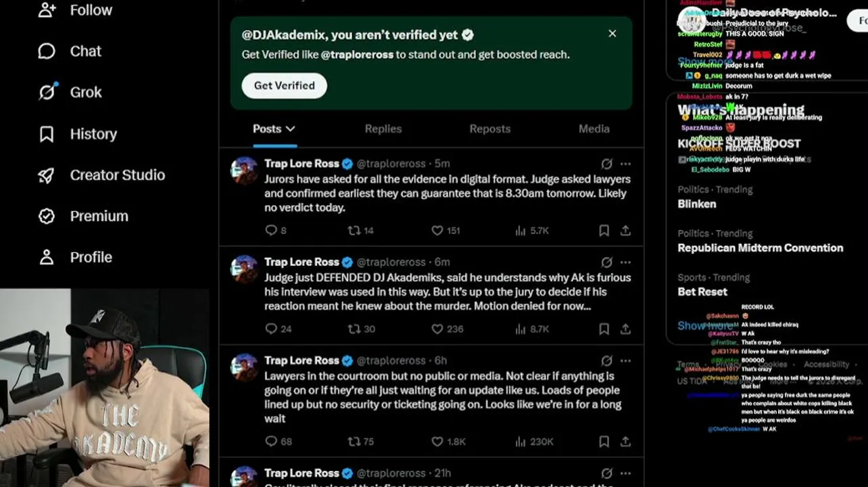Open more options on the jurors post
The height and width of the screenshot is (487, 868).
point(625,164)
